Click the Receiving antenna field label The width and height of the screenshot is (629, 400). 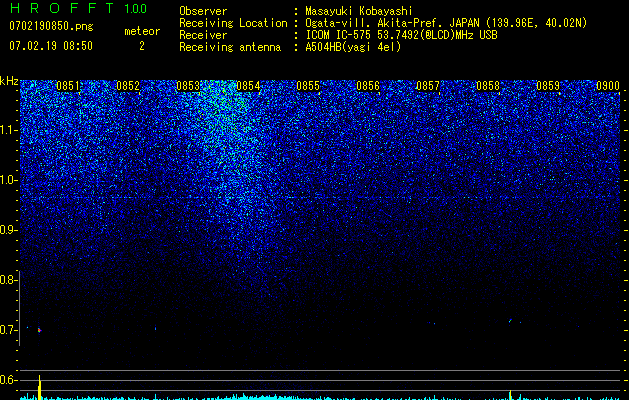click(x=230, y=47)
